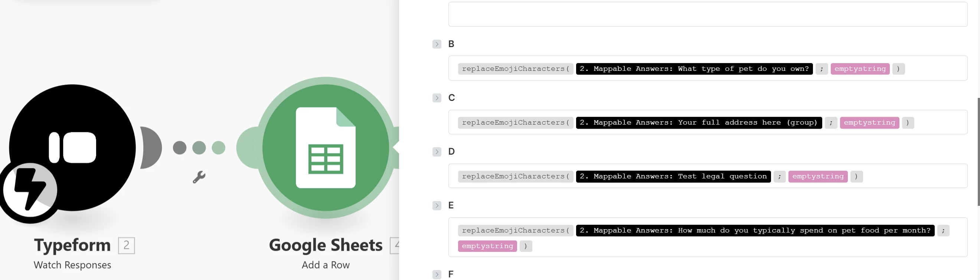980x280 pixels.
Task: Expand the chevron next to field D
Action: (437, 152)
